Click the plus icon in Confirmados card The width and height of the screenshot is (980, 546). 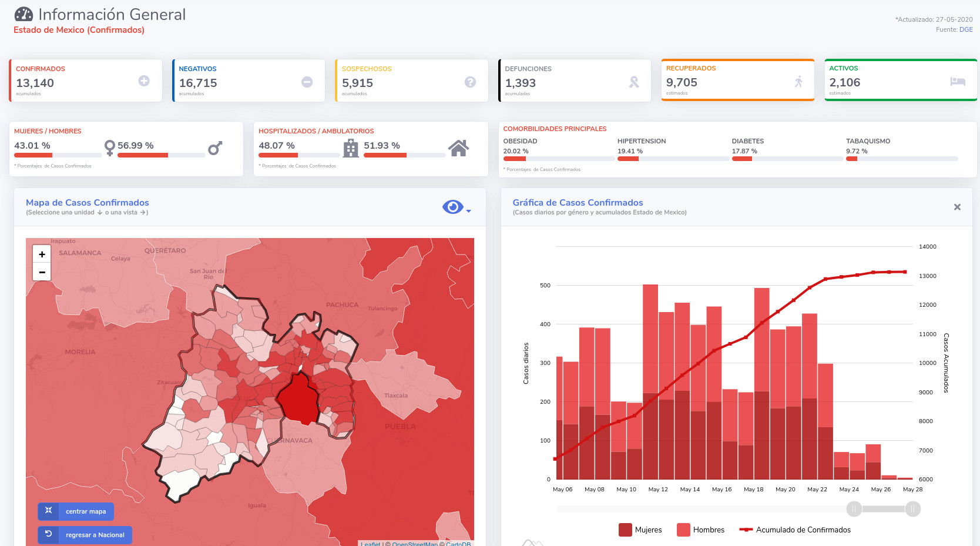[144, 81]
